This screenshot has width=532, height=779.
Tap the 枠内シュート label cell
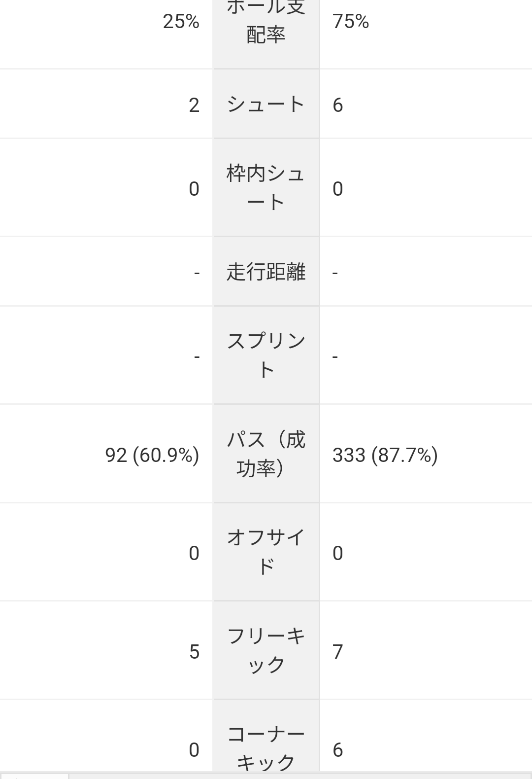point(266,188)
